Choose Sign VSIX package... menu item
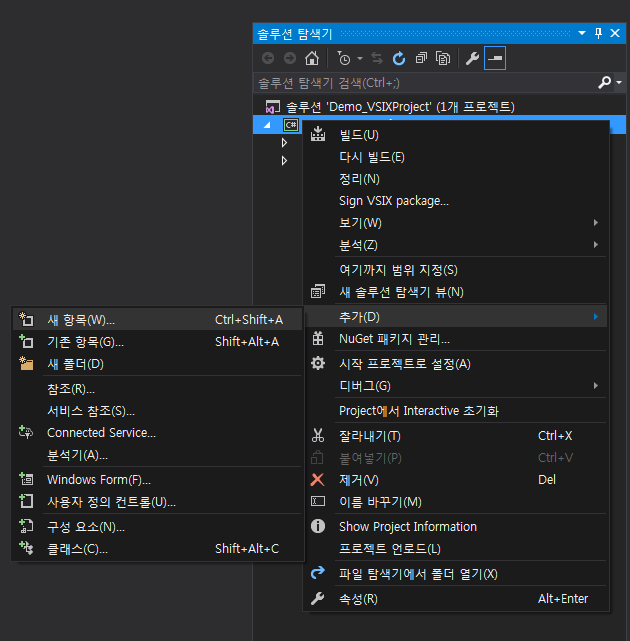Screen dimensions: 630x641 click(456, 201)
